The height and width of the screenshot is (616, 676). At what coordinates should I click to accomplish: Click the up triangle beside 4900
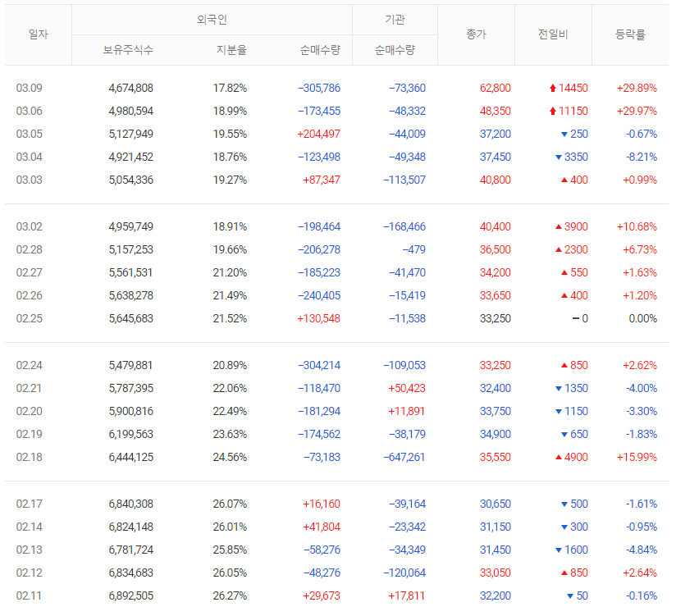pos(559,457)
